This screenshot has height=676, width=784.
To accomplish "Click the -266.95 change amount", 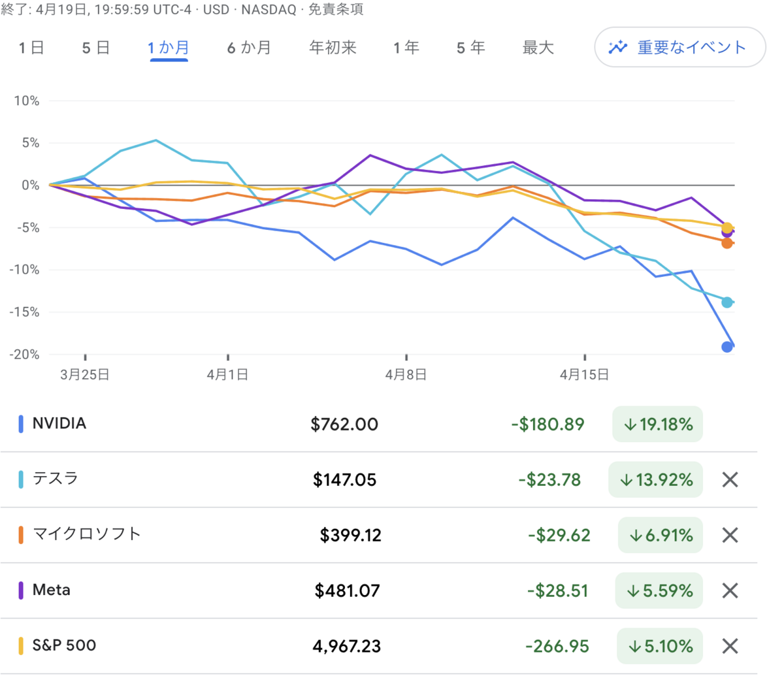I will 557,647.
